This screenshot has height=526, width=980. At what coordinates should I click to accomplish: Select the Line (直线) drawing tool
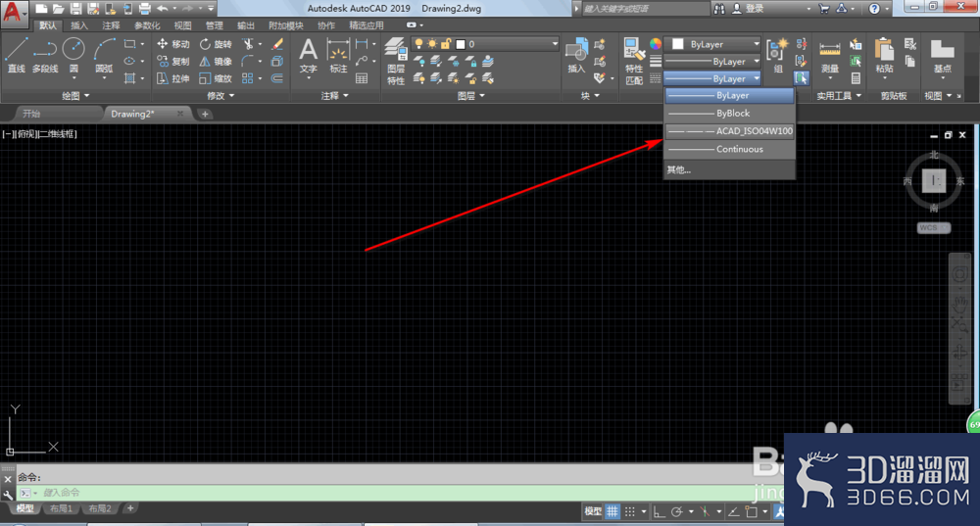17,55
